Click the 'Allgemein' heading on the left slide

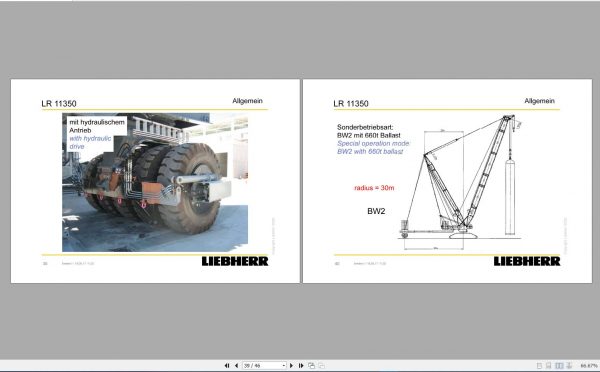(247, 101)
